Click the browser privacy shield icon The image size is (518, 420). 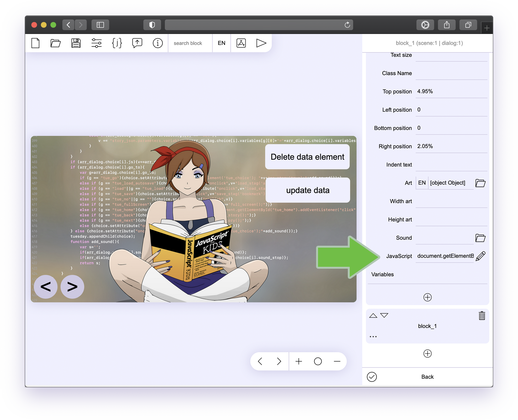pyautogui.click(x=152, y=25)
